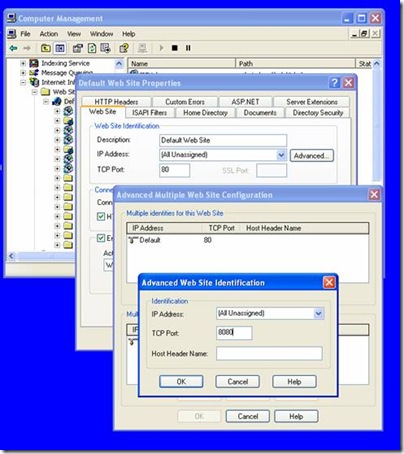Open the Help menu in menu bar

point(129,34)
